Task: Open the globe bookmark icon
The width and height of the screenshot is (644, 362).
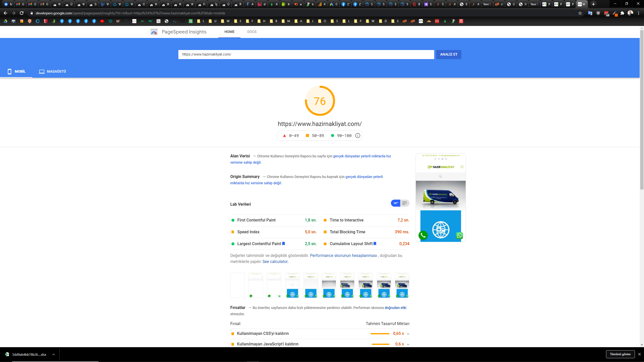Action: tap(167, 21)
